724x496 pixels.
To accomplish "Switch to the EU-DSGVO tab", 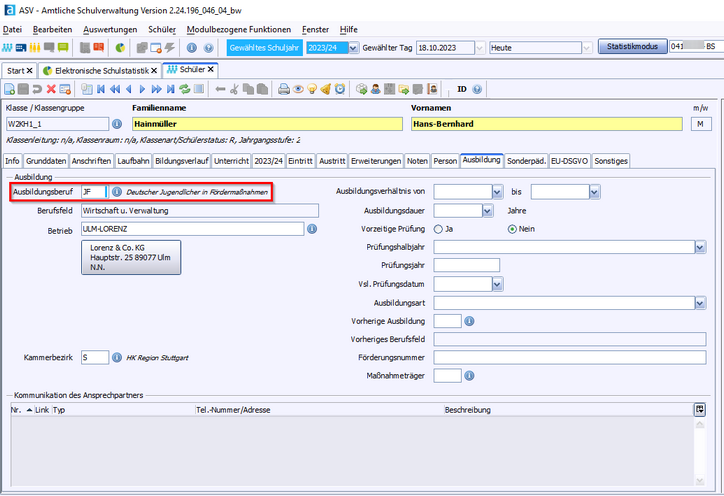I will click(569, 161).
